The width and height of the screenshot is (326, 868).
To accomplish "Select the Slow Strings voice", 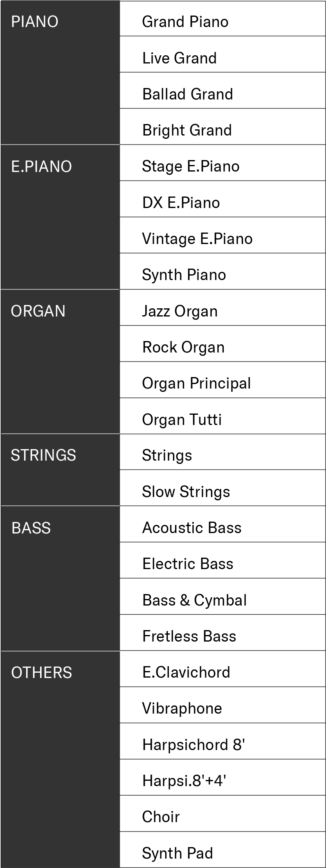I will [x=186, y=492].
